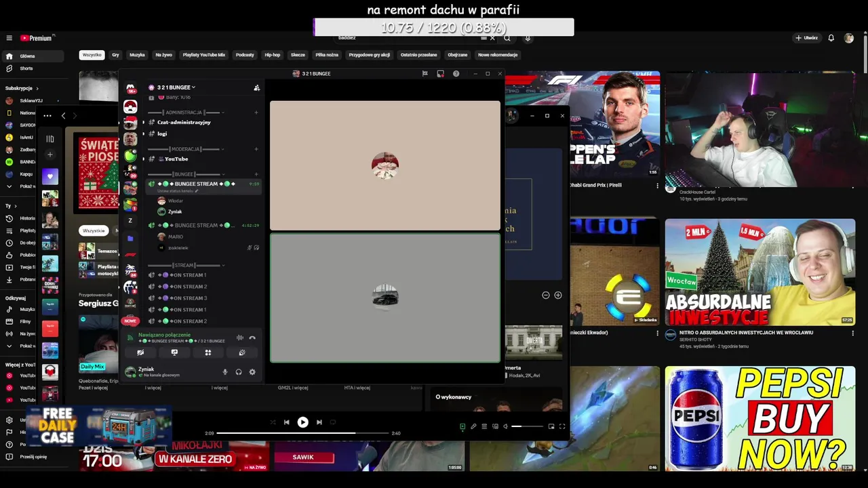868x488 pixels.
Task: Adjust the music player volume slider
Action: (x=527, y=426)
